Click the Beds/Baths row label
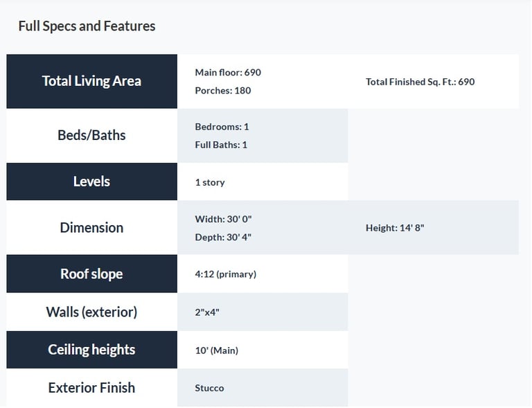The height and width of the screenshot is (408, 532). (x=91, y=135)
